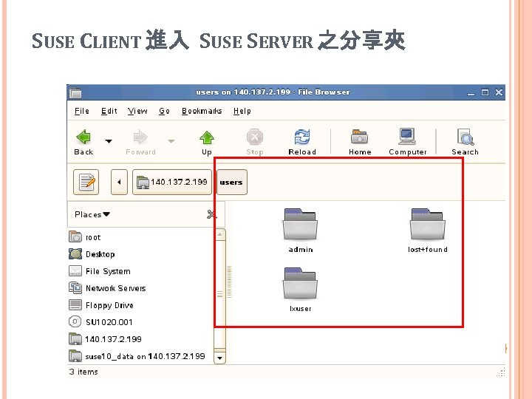Open the Back history dropdown arrow

click(x=109, y=141)
